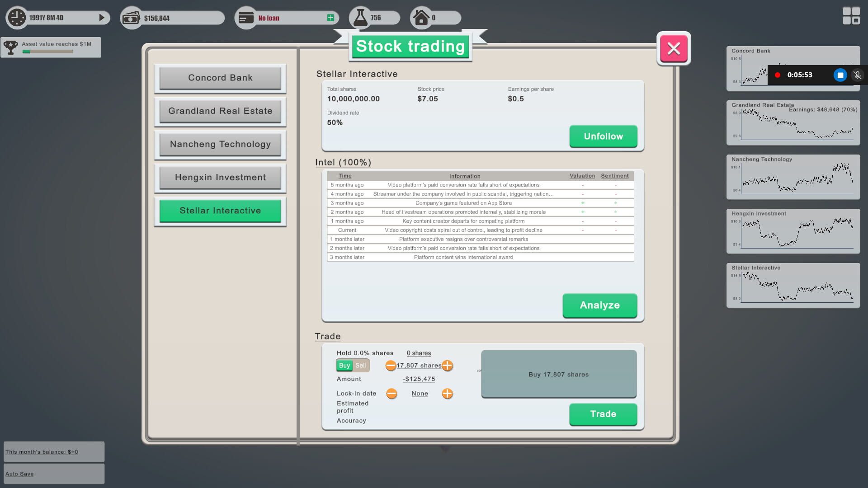Image resolution: width=868 pixels, height=488 pixels.
Task: Increase the share count with the plus stepper
Action: click(448, 366)
